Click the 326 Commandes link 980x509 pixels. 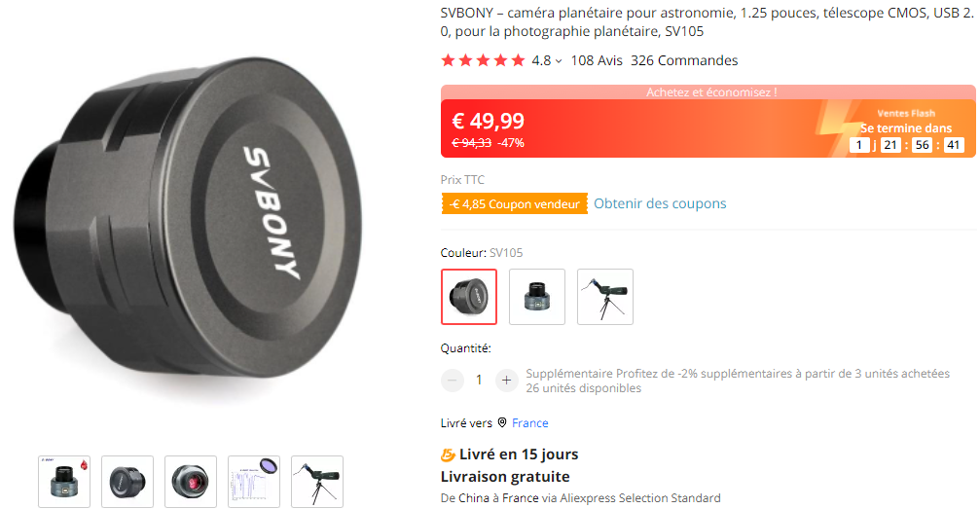click(684, 60)
